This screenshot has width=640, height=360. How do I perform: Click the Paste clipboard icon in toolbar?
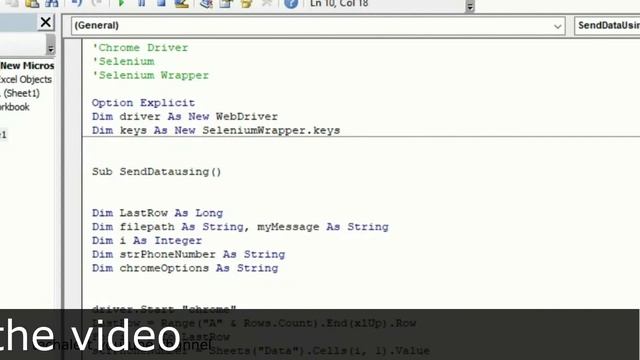tap(32, 3)
